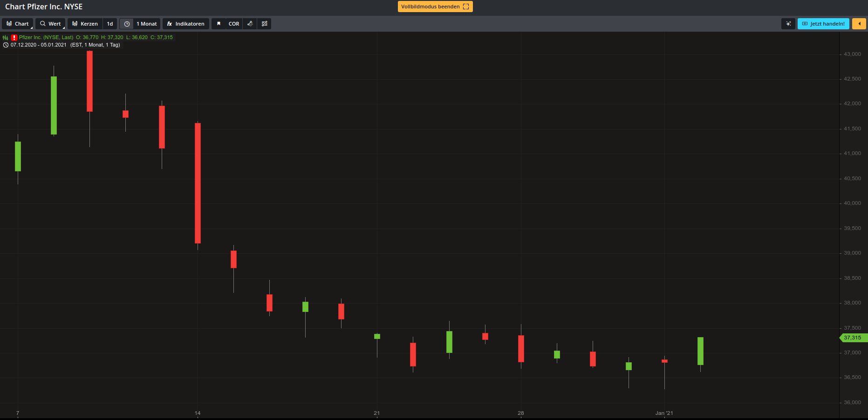
Task: Click the clock icon beside 1 Monat
Action: coord(127,24)
